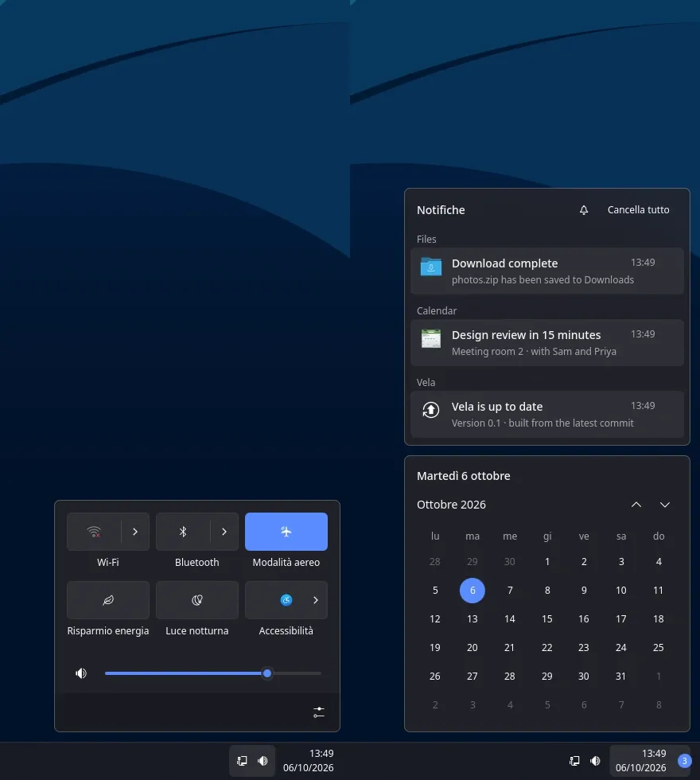Select October 27 in calendar
The width and height of the screenshot is (700, 780).
click(x=472, y=676)
